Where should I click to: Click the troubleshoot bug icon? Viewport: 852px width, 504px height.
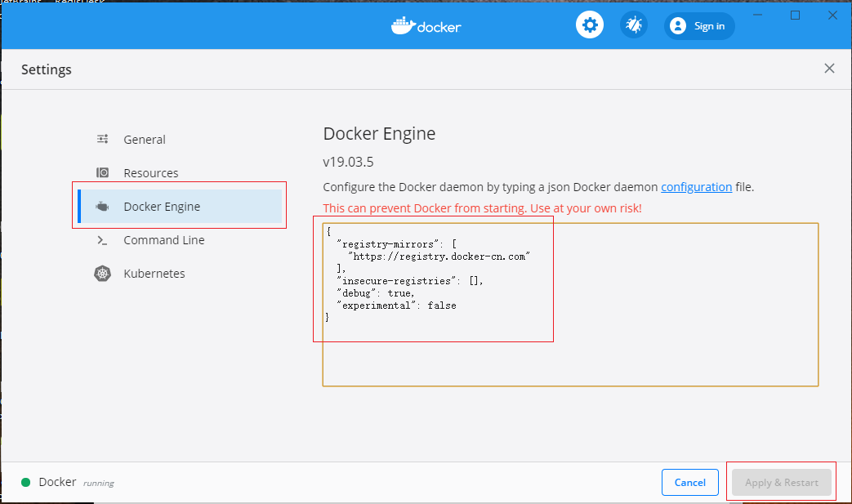point(633,25)
